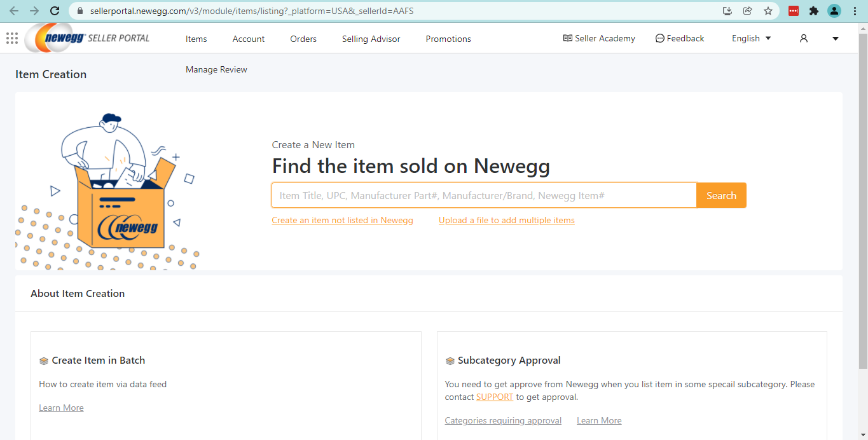This screenshot has height=440, width=868.
Task: Click 'How to create item via data feed' text
Action: click(x=103, y=384)
